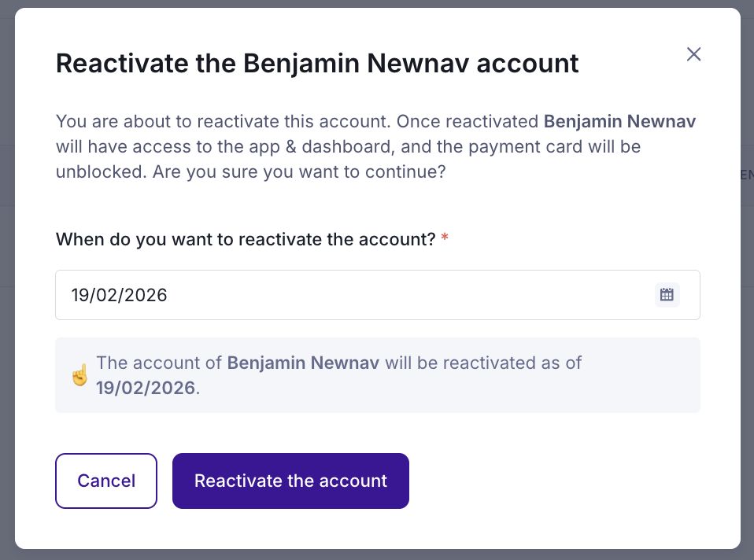754x560 pixels.
Task: Click the bold Benjamin Newnav in the info banner
Action: 303,363
